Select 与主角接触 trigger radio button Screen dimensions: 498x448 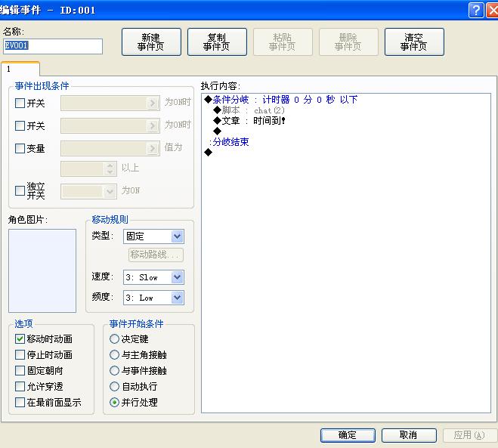[x=114, y=354]
